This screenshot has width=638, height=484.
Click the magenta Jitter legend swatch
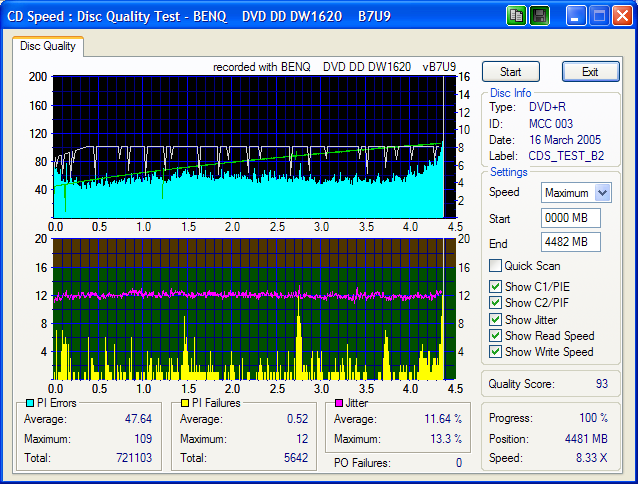pyautogui.click(x=339, y=404)
